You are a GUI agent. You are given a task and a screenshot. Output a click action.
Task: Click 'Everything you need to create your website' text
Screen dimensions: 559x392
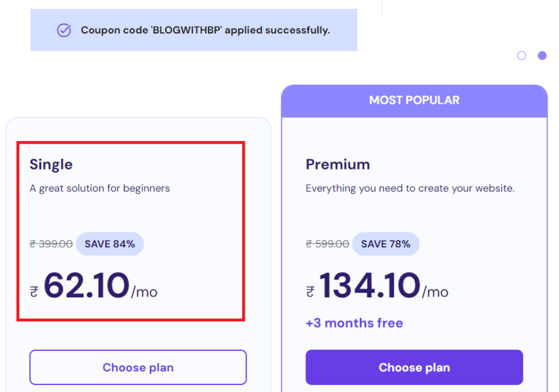(410, 188)
